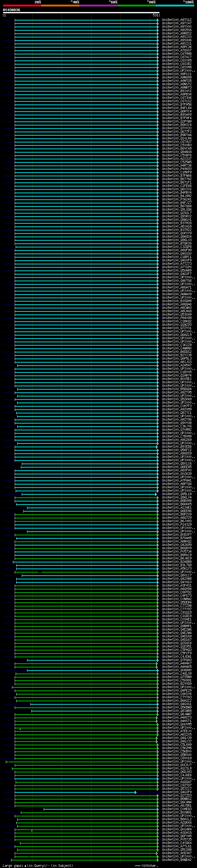The height and width of the screenshot is (868, 197).
Task: Select the UniRef100_A9PC36 label
Action: click(x=177, y=47)
